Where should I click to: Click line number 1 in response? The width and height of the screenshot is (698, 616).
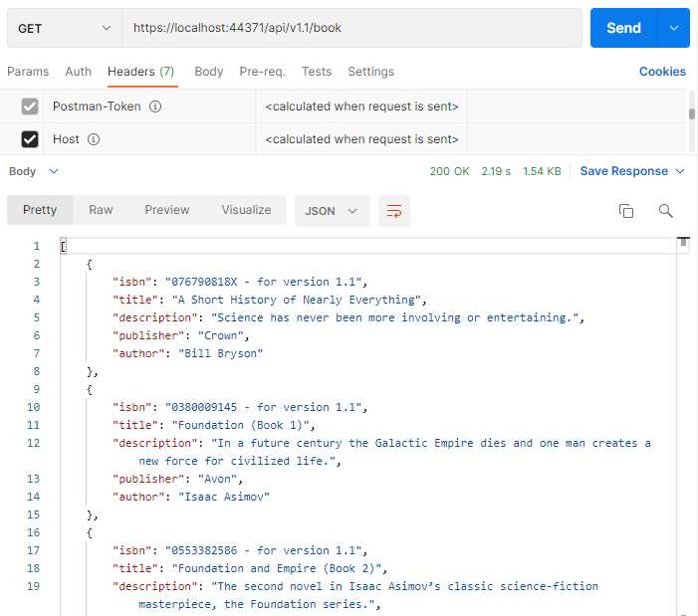pos(36,246)
